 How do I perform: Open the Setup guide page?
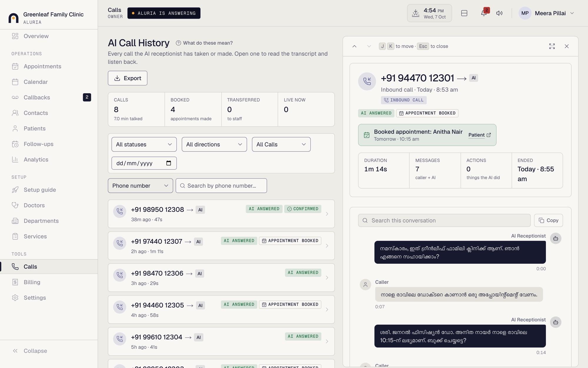point(49,190)
